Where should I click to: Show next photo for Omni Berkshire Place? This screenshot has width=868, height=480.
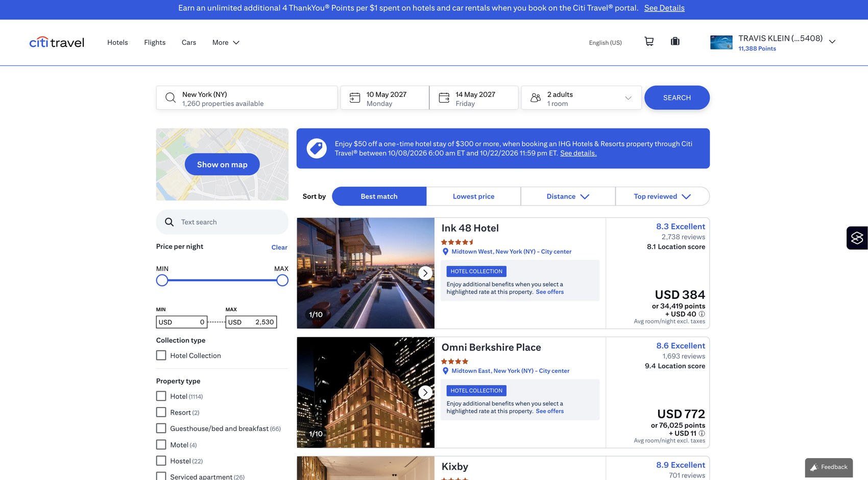[x=425, y=392]
